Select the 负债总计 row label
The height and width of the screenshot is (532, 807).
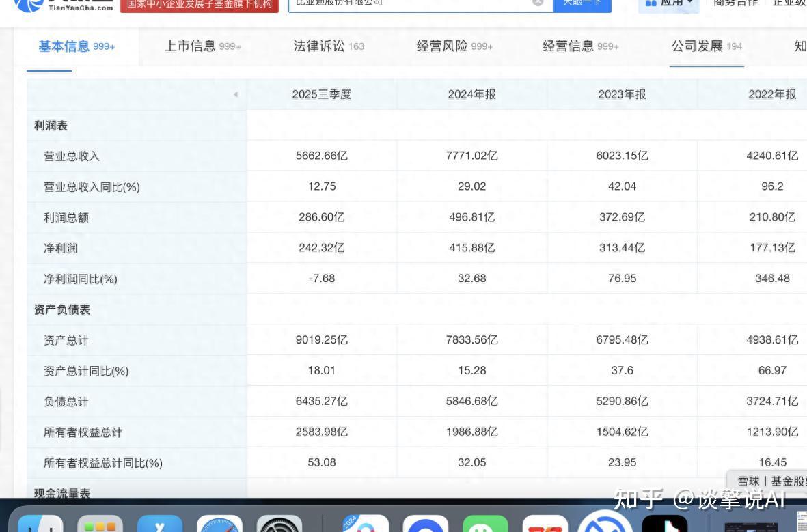(66, 402)
